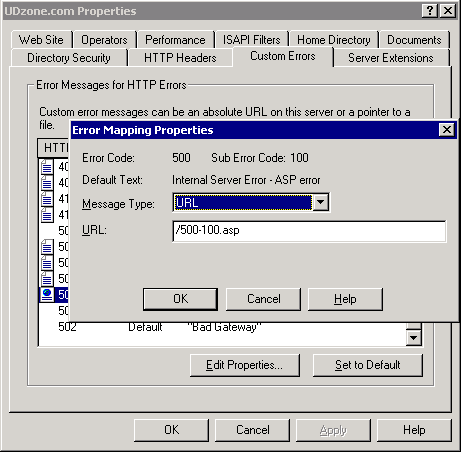Image resolution: width=461 pixels, height=452 pixels.
Task: Select the 502 Bad Gateway row
Action: 222,327
